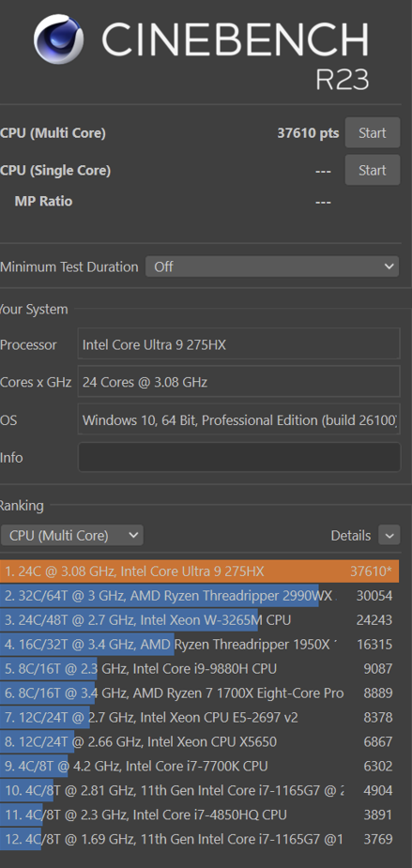This screenshot has height=868, width=412.
Task: Select the Intel Xeon W-3265M ranking row
Action: click(x=199, y=620)
